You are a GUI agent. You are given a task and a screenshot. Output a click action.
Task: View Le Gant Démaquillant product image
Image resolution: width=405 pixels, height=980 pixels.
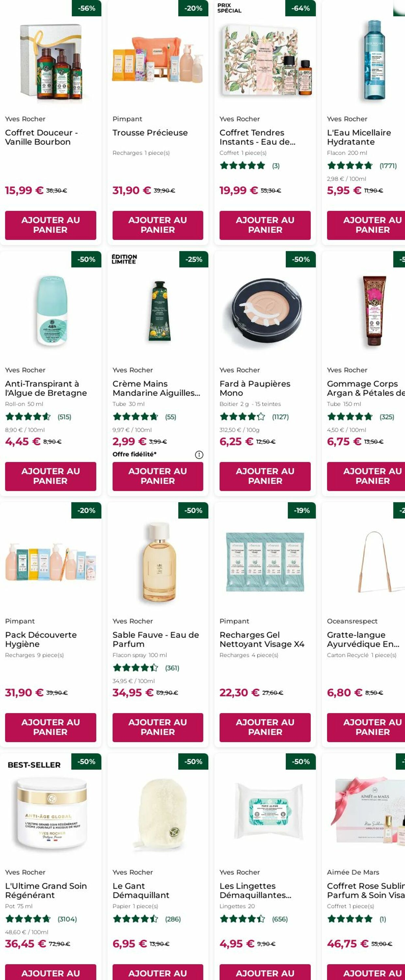click(x=158, y=813)
